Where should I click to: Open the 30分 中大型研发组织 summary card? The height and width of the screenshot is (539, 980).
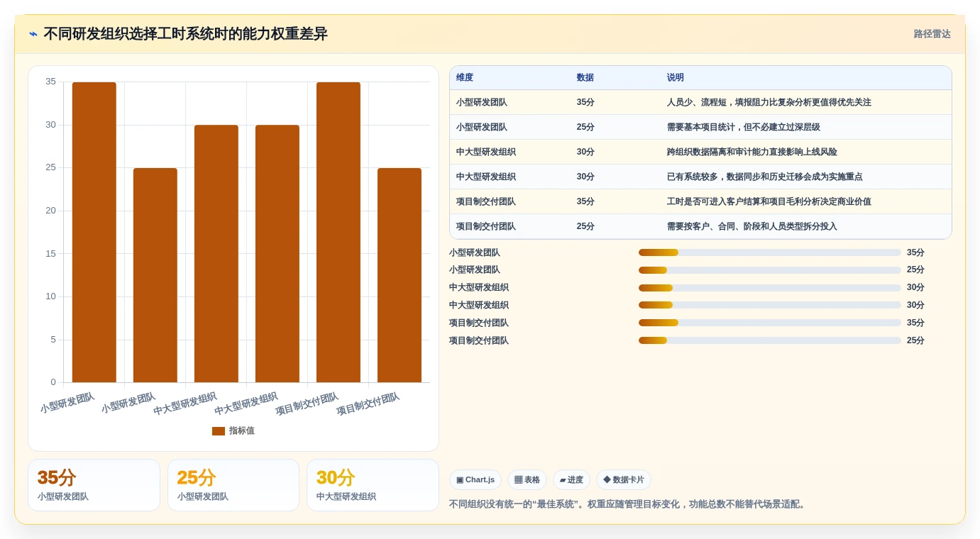[373, 485]
